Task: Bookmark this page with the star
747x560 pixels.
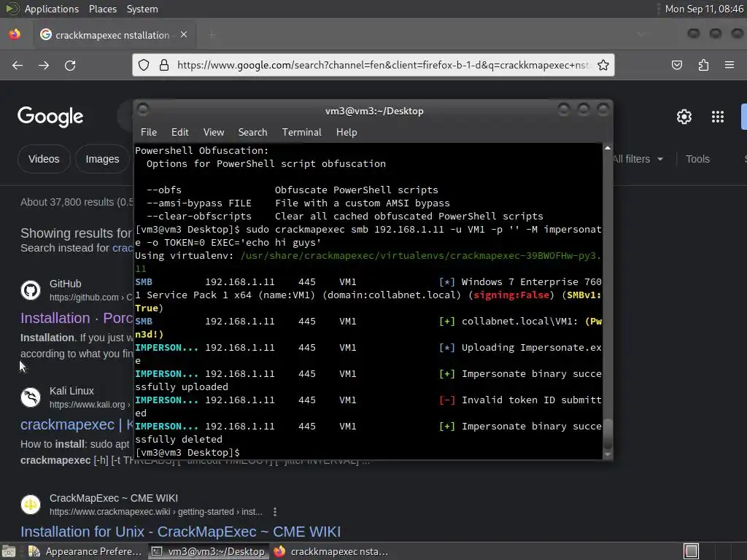Action: [x=603, y=65]
